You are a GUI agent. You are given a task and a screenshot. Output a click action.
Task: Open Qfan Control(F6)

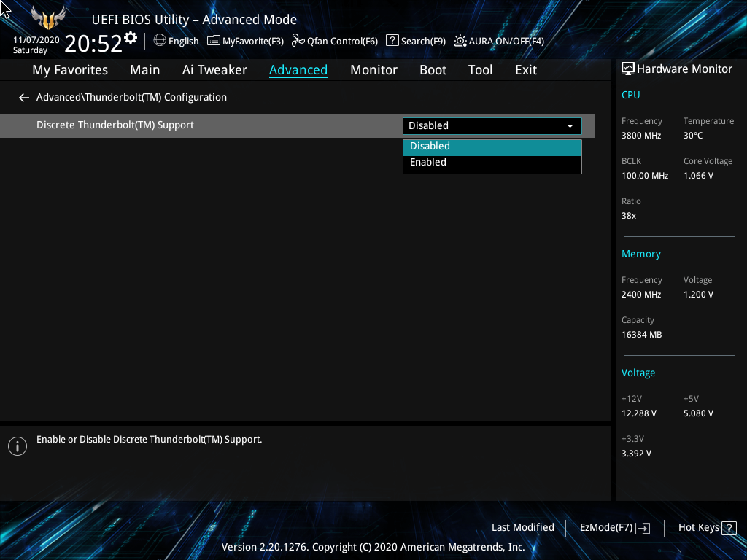pyautogui.click(x=334, y=41)
